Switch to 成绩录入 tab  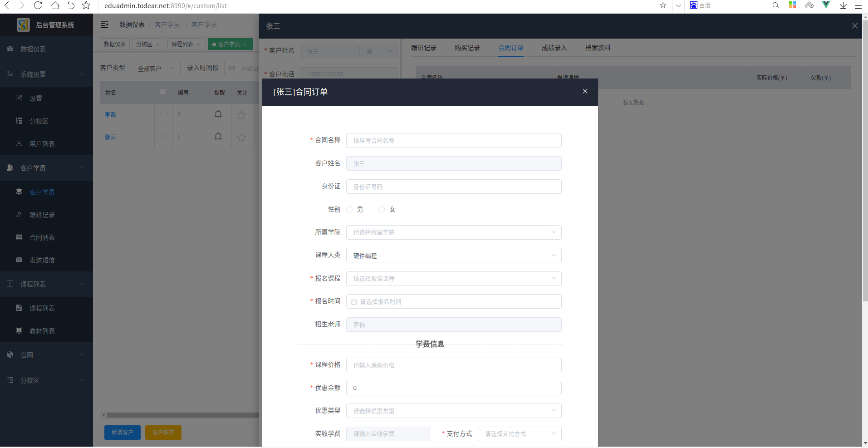[x=554, y=48]
